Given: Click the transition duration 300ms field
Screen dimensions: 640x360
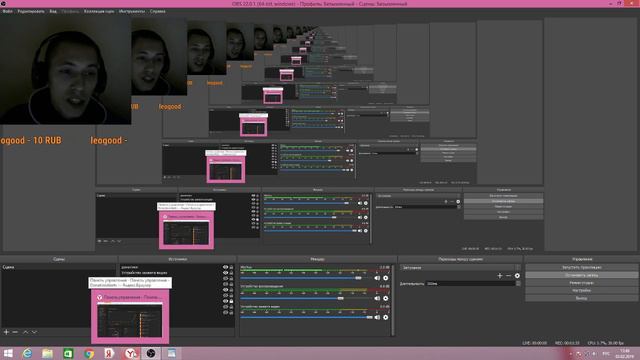Looking at the screenshot, I should click(471, 283).
